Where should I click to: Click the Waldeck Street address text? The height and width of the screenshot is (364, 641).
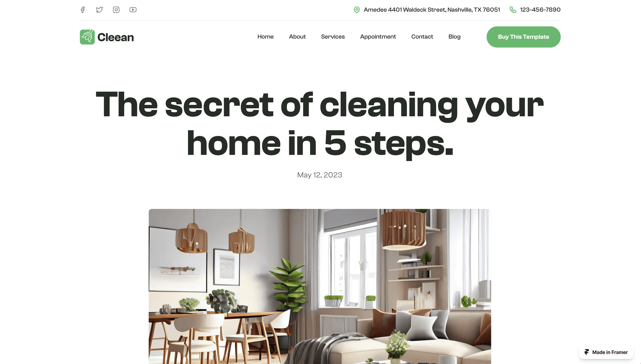click(432, 10)
